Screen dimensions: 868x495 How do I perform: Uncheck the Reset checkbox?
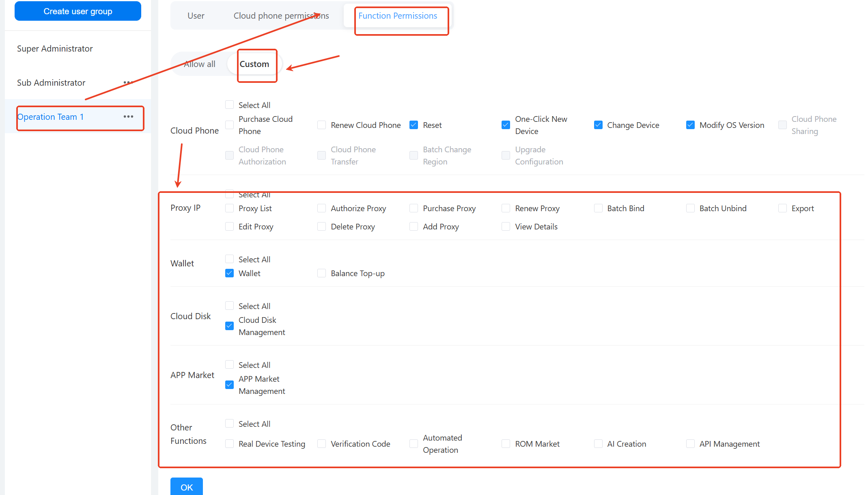414,125
